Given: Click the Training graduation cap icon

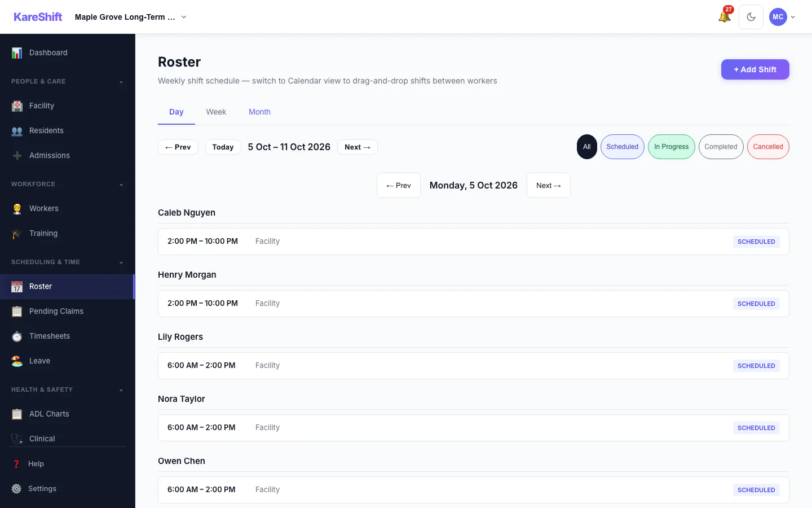Looking at the screenshot, I should tap(17, 233).
